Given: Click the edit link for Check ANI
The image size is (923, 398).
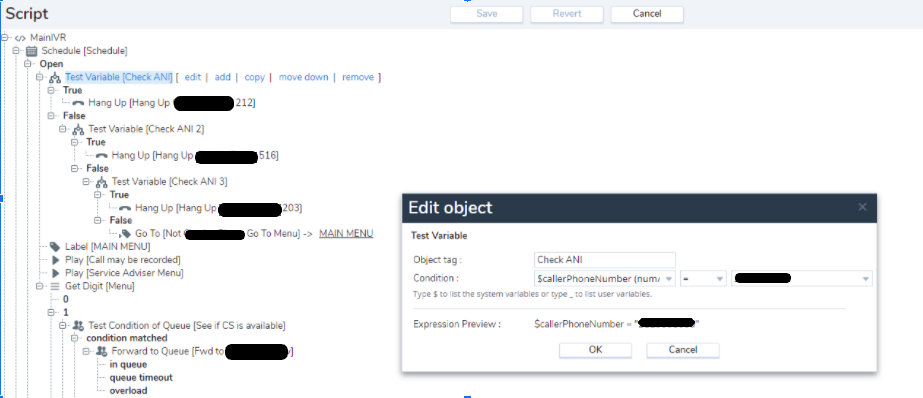Looking at the screenshot, I should [192, 77].
